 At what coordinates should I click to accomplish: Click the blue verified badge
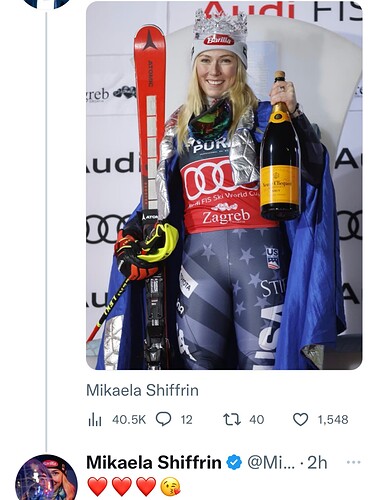(x=234, y=463)
